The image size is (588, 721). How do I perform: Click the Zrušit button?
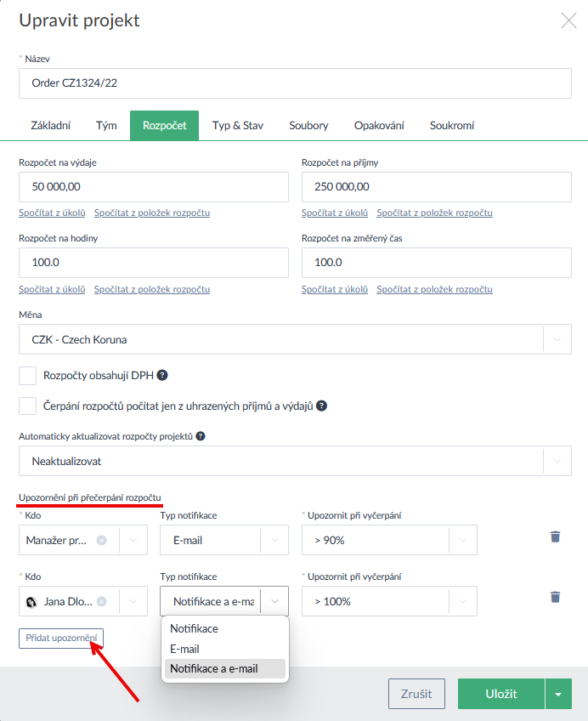[416, 694]
